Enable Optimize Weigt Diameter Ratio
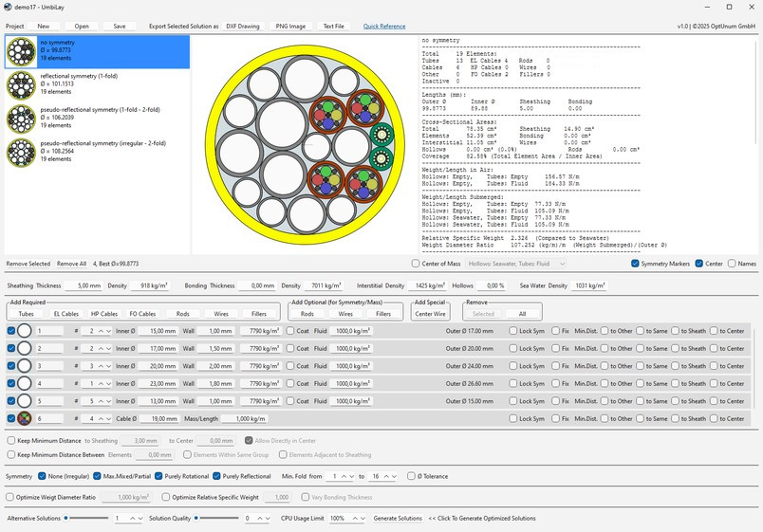This screenshot has height=532, width=763. pos(9,497)
